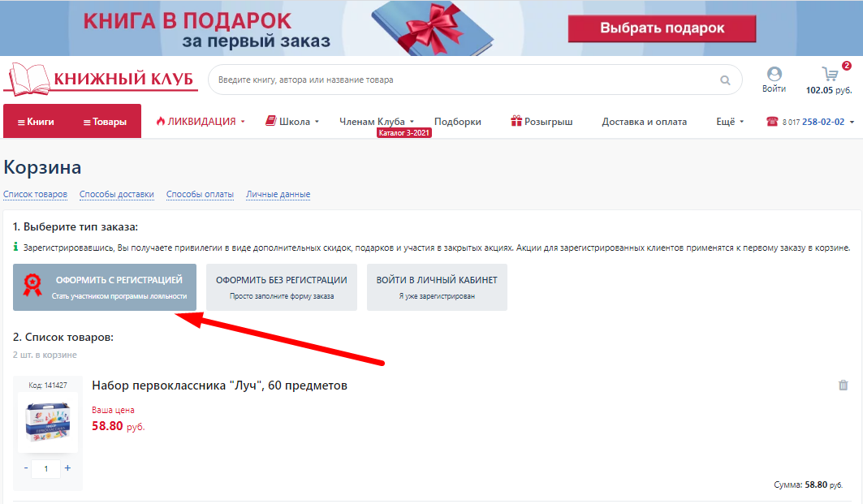
Task: Open the Набор первоклассника product thumbnail
Action: (48, 422)
